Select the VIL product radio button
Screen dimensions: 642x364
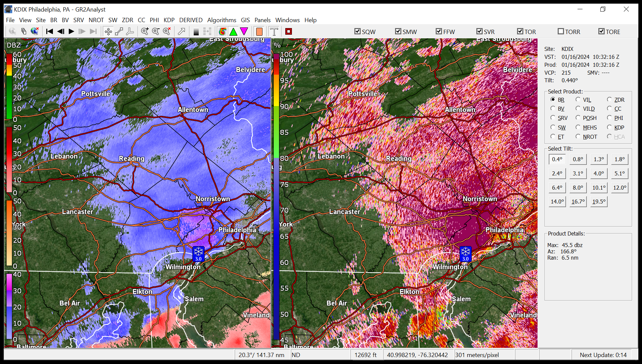[578, 99]
